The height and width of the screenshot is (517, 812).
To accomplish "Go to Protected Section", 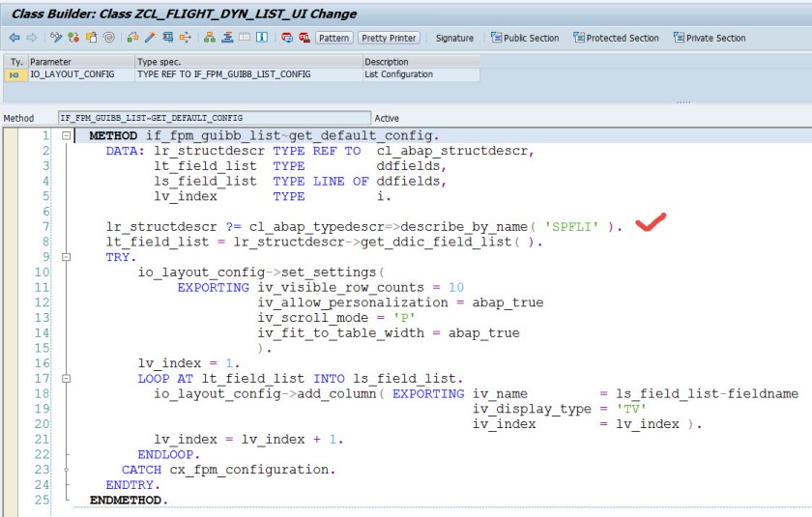I will [x=616, y=38].
